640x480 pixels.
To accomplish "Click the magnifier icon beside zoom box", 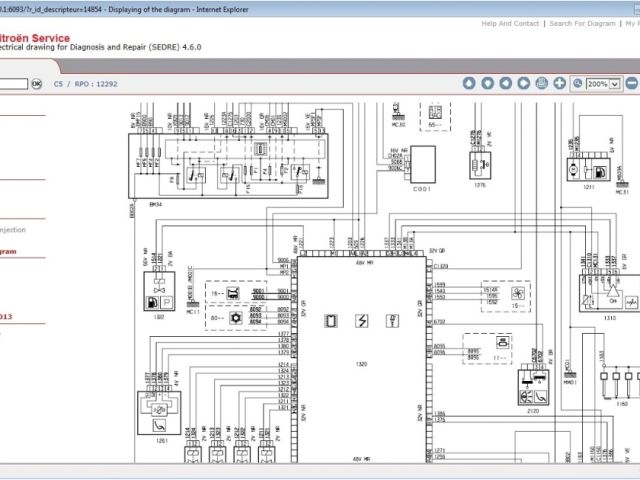I will click(577, 84).
